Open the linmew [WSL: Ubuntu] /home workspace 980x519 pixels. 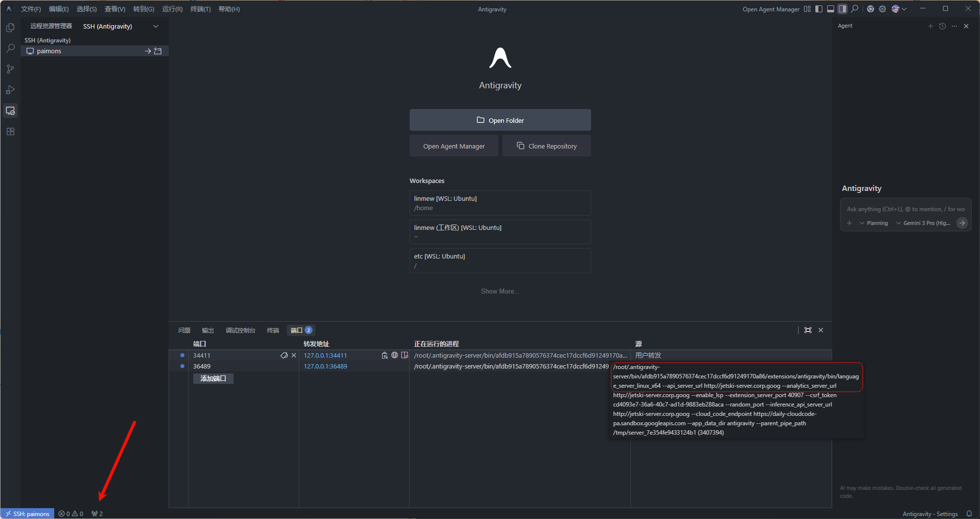500,203
